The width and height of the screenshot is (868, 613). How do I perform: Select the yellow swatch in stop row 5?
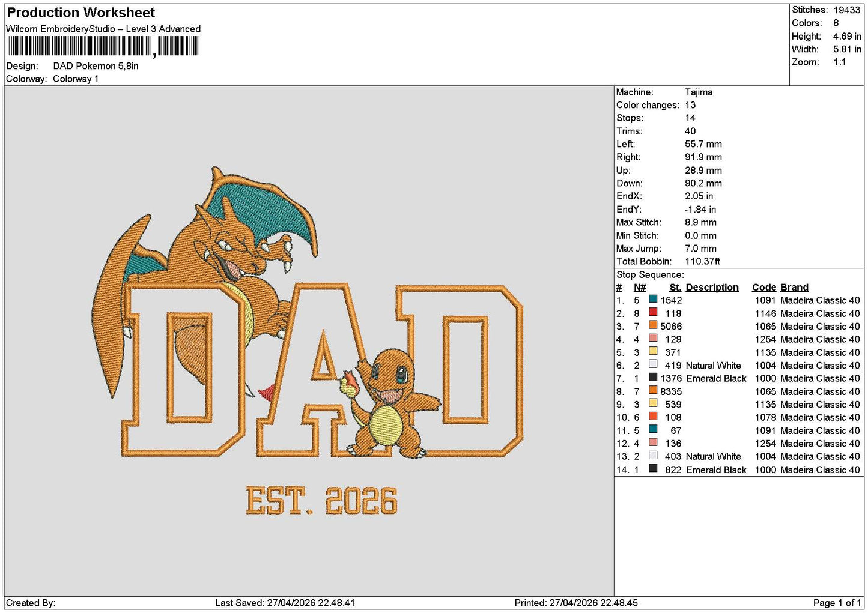(x=653, y=351)
